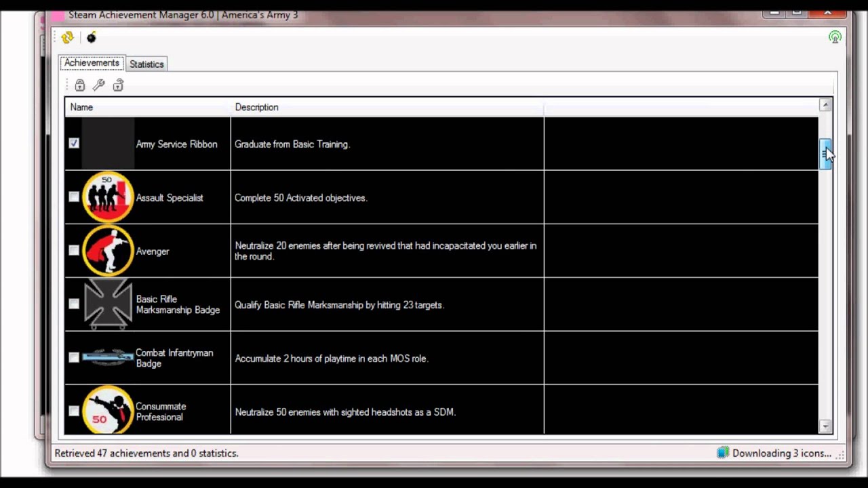868x488 pixels.
Task: Click 'Complete 50 Activated objectives.' description
Action: pos(301,198)
